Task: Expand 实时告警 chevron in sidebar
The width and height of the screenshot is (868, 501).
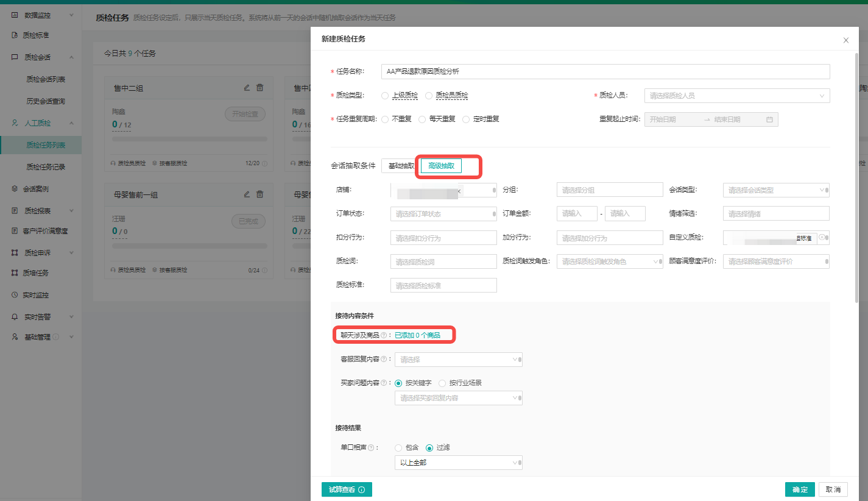Action: pyautogui.click(x=71, y=317)
